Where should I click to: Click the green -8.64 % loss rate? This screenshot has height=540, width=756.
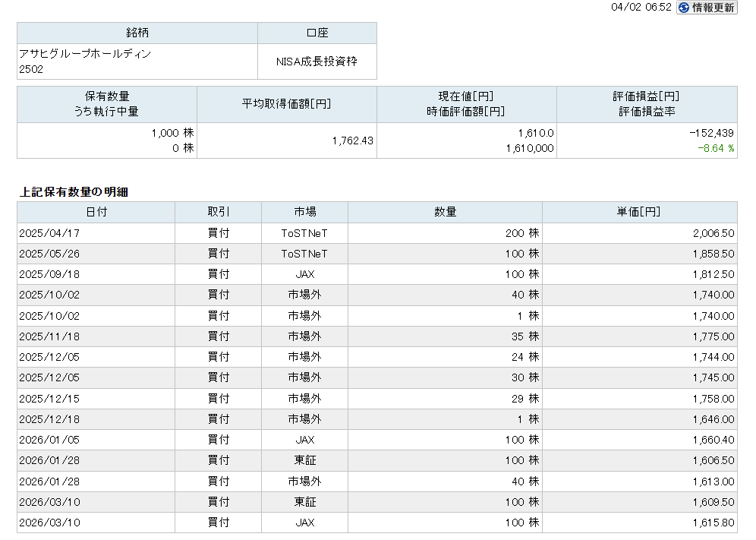click(716, 149)
